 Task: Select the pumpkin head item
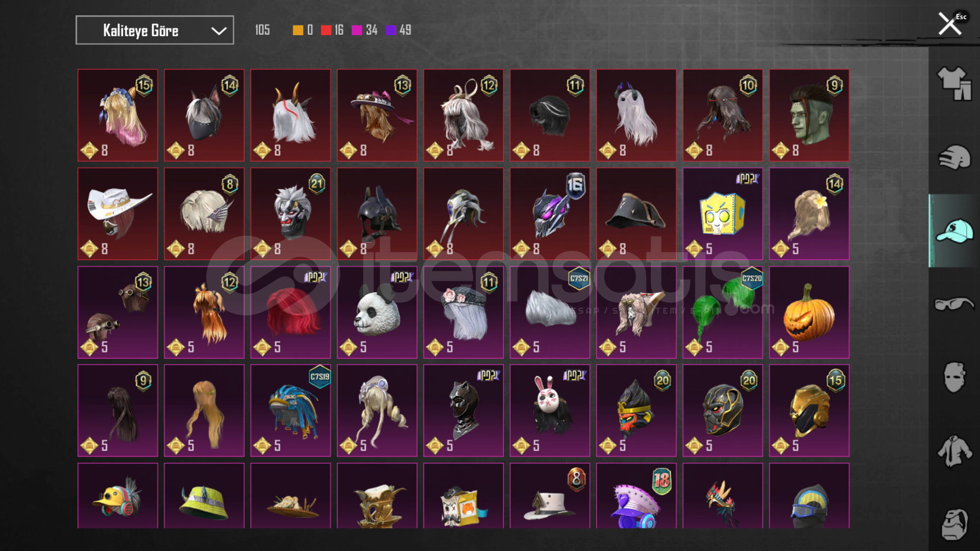(x=809, y=312)
